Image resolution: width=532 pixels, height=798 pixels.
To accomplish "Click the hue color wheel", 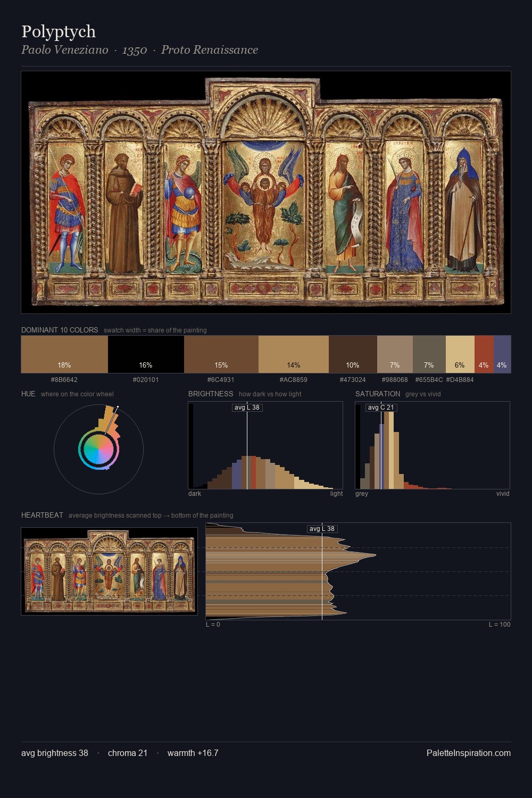I will tap(98, 450).
